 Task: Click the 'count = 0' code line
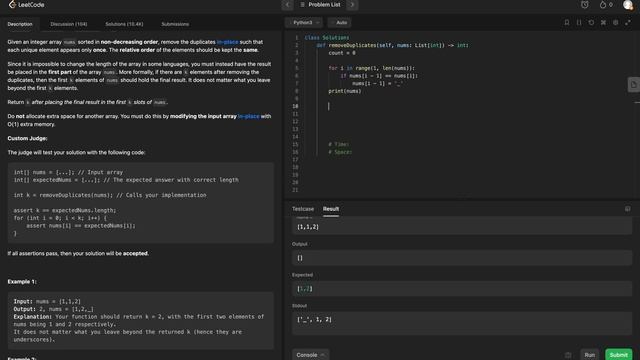point(342,53)
